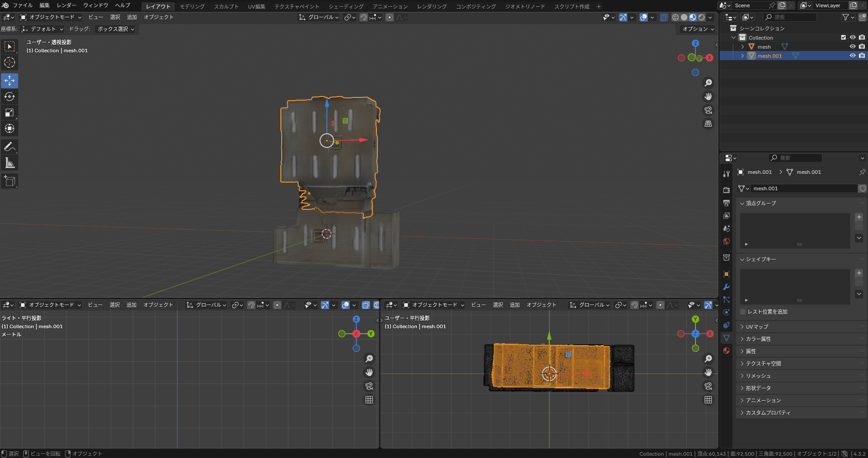Hide the mesh object in outliner
Image resolution: width=868 pixels, height=458 pixels.
point(853,46)
